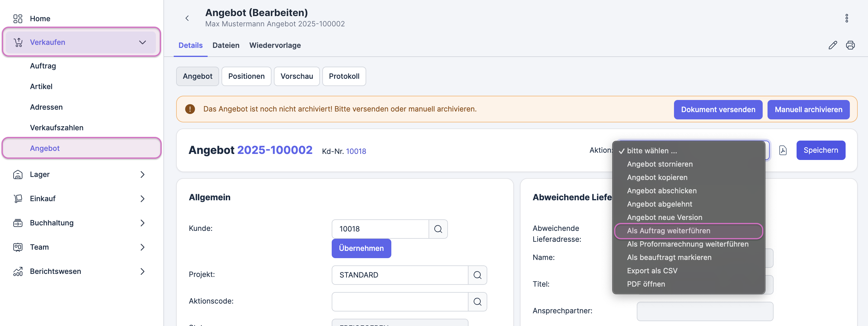Switch to the Dateien tab
The height and width of the screenshot is (326, 868).
point(226,45)
